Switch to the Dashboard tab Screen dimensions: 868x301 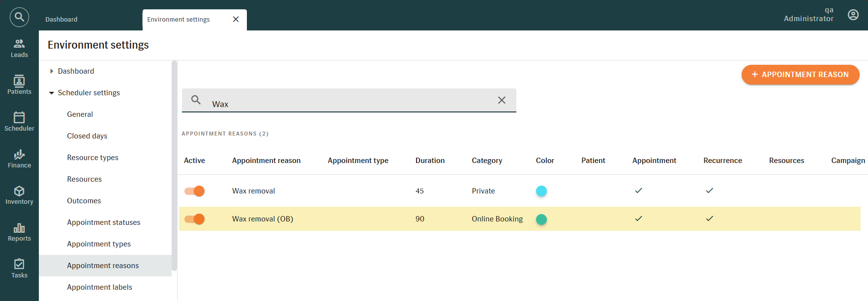pos(61,20)
